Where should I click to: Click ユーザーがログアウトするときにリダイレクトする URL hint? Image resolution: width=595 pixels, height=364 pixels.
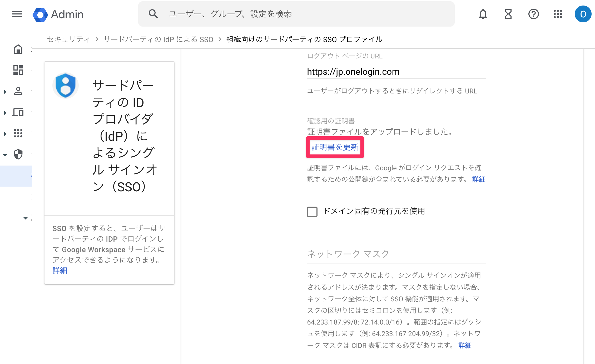pos(392,91)
